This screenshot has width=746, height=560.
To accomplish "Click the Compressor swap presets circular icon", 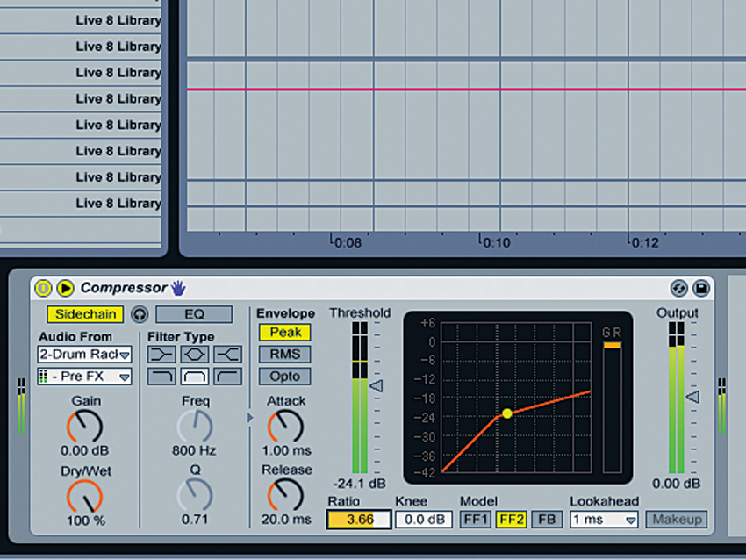I will (x=679, y=288).
